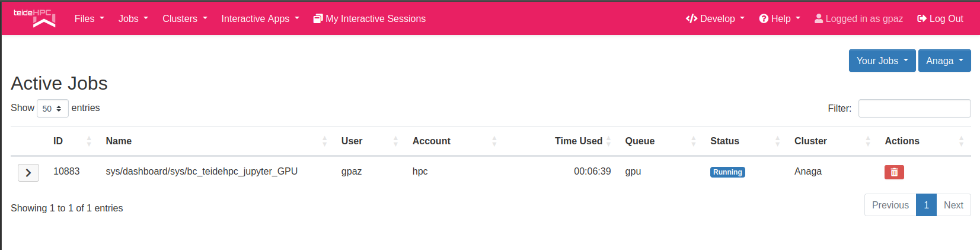Viewport: 980px width, 250px height.
Task: Go to My Interactive Sessions
Action: (x=369, y=19)
